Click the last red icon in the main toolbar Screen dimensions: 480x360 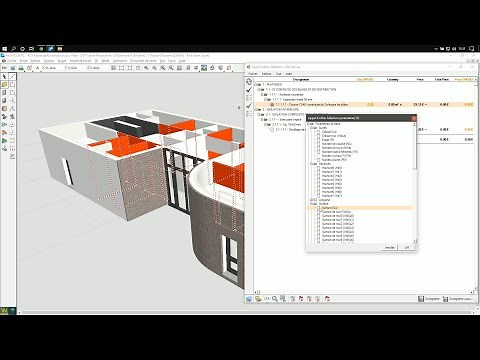coord(229,68)
